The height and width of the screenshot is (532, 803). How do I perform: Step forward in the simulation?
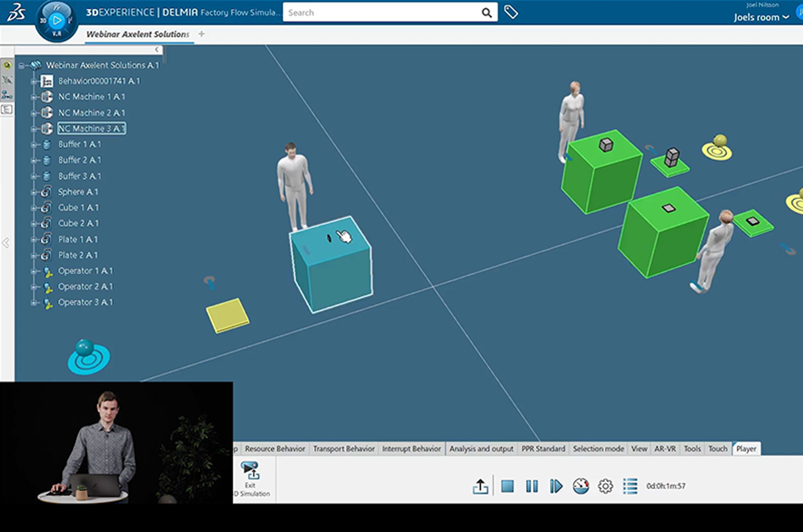tap(556, 486)
